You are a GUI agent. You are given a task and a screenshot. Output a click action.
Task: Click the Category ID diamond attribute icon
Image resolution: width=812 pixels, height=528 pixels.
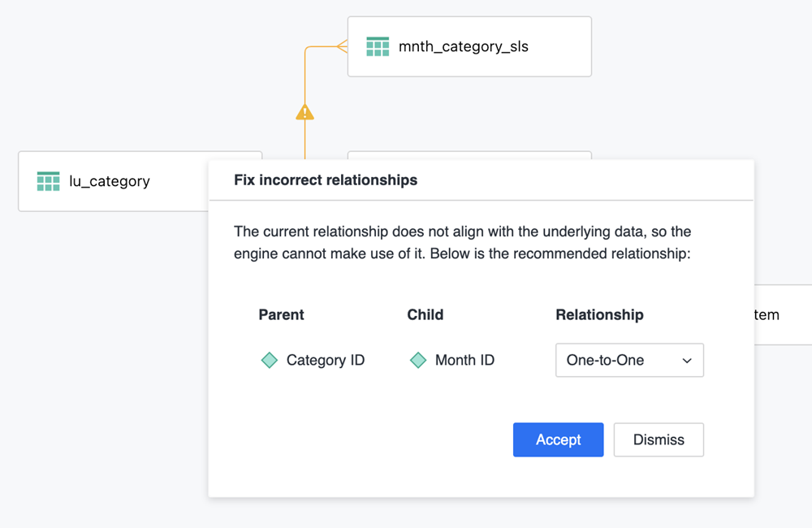point(270,360)
